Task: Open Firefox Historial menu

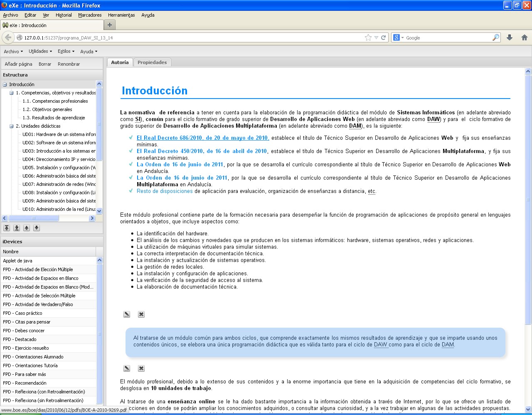Action: pos(64,15)
